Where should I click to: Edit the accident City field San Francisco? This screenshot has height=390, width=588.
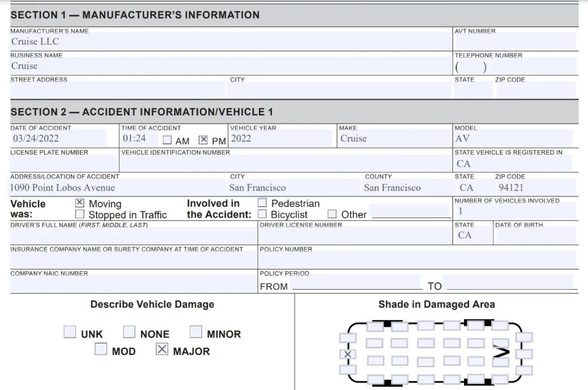coord(294,187)
